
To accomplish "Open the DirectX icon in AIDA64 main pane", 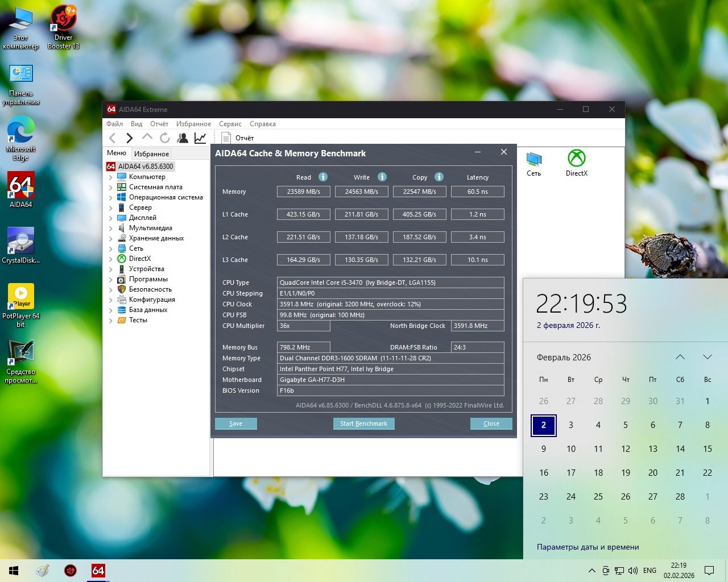I will point(577,163).
